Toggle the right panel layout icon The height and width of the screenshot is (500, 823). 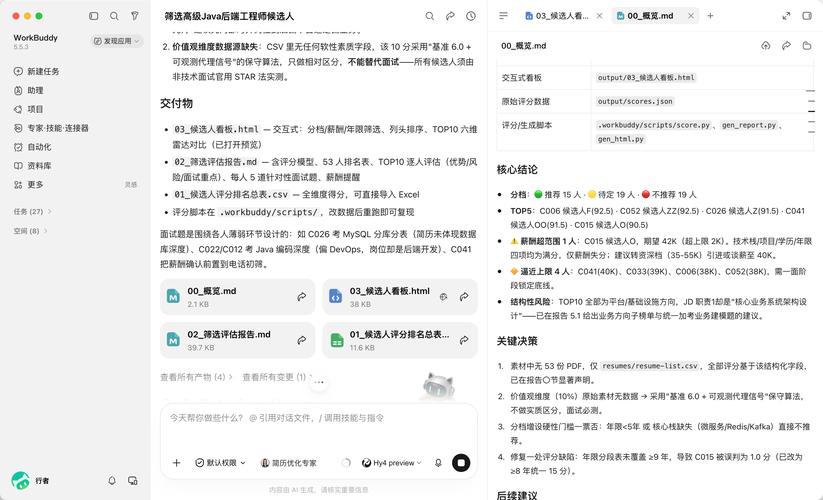pyautogui.click(x=807, y=16)
